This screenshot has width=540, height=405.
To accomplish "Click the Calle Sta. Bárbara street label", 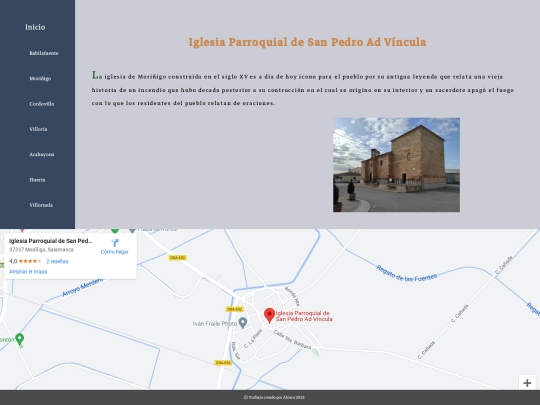I will (x=292, y=340).
